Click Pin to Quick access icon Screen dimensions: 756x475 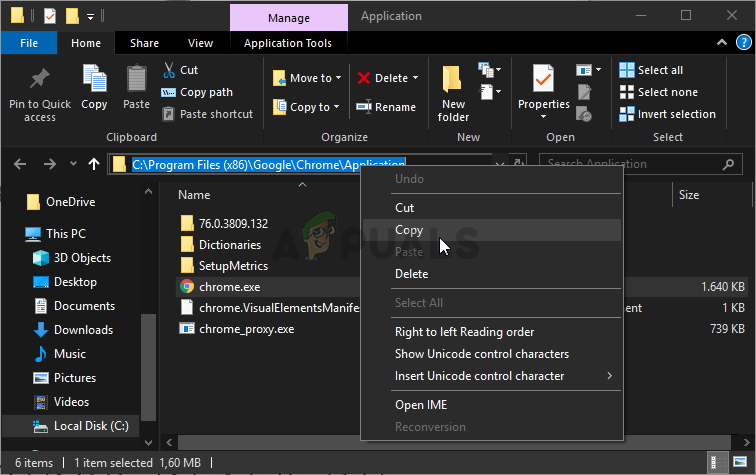[x=40, y=79]
